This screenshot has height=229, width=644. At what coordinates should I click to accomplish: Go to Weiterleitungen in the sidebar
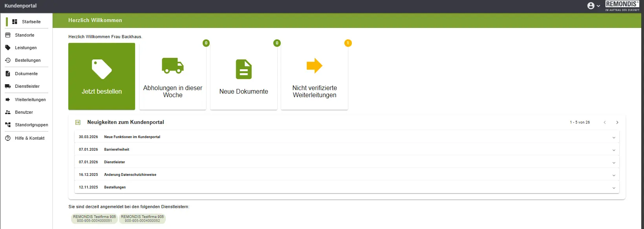30,100
